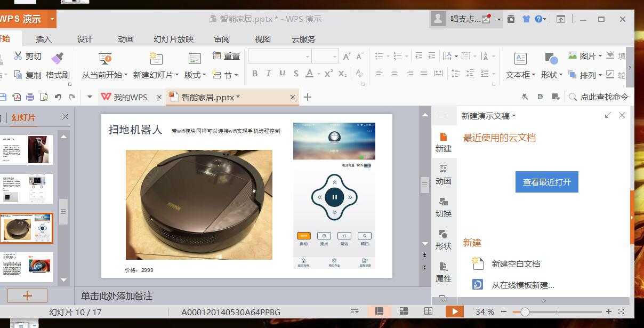Apply subscript X₂ formatting
The height and width of the screenshot is (328, 644).
point(343,74)
